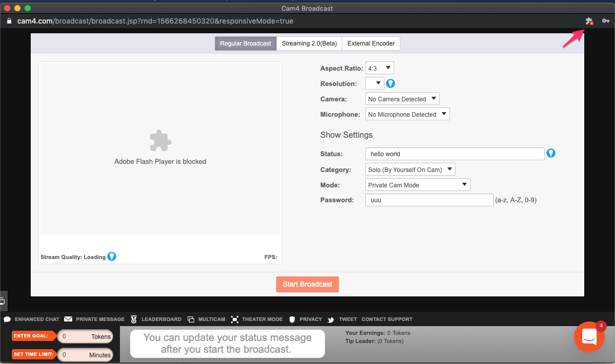
Task: Click the Enter Goal tokens input field
Action: [85, 336]
